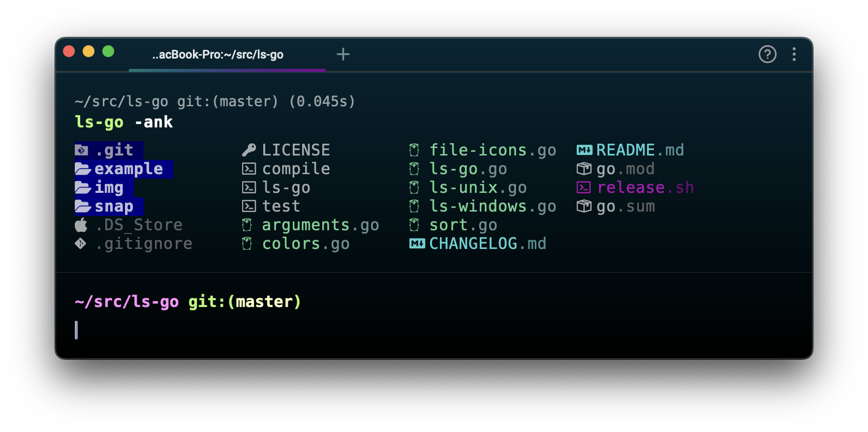
Task: Click the shell icon beside release.sh
Action: [x=584, y=187]
